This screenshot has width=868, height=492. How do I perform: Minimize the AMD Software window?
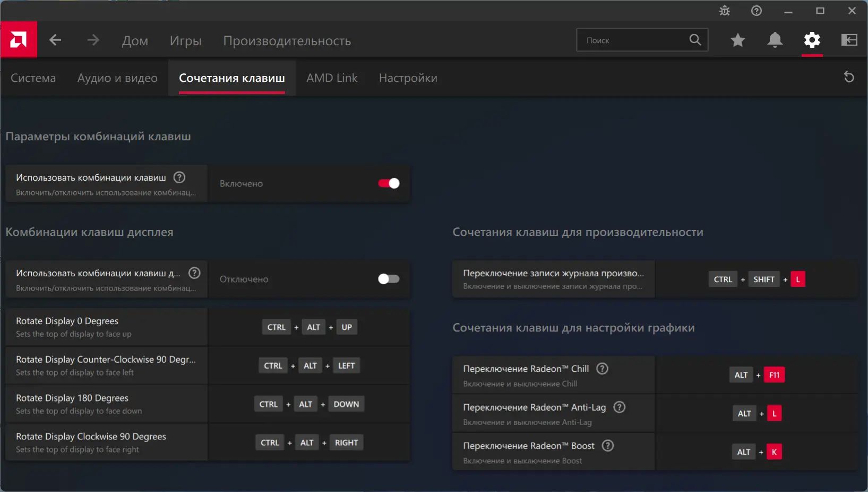[788, 11]
